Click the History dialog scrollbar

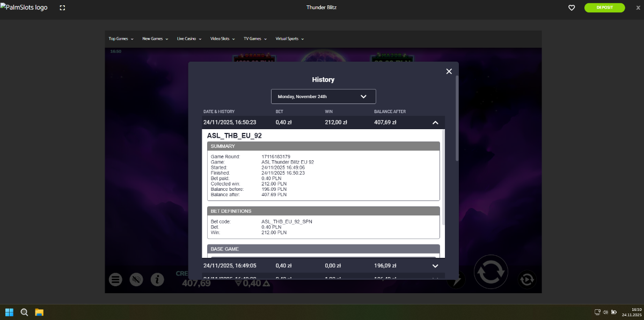tap(457, 118)
